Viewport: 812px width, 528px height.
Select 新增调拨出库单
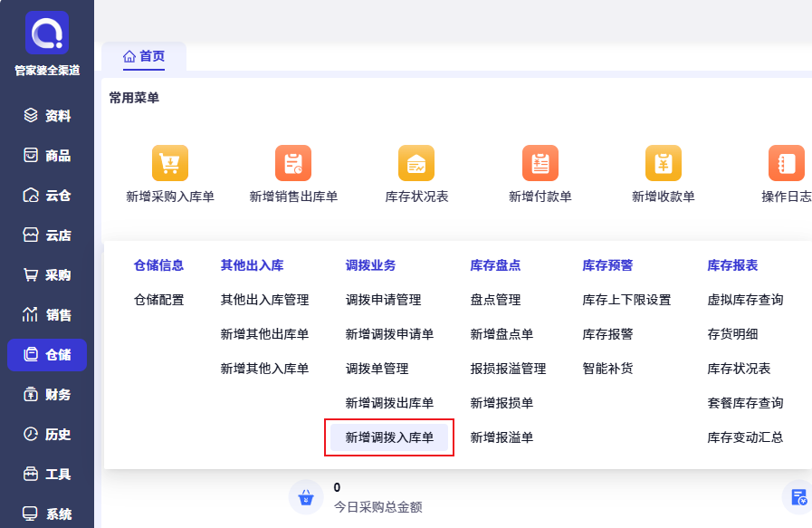pos(389,403)
